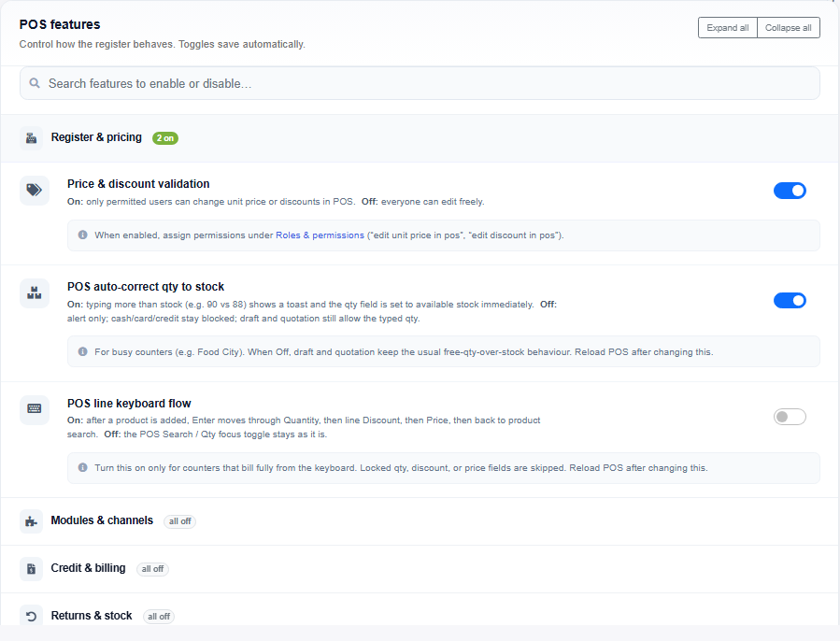Disable the Price & discount validation toggle
This screenshot has height=641, width=840.
tap(790, 191)
